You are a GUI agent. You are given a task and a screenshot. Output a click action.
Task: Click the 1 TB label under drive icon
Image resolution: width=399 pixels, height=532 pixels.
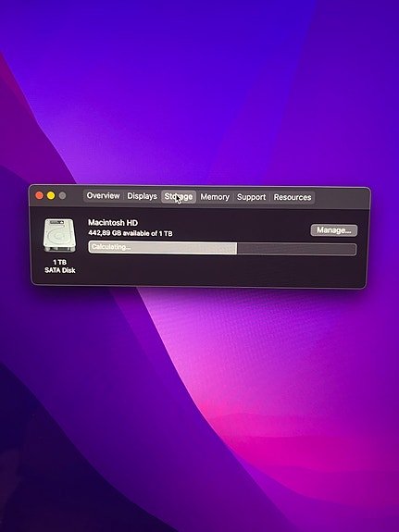click(x=60, y=262)
